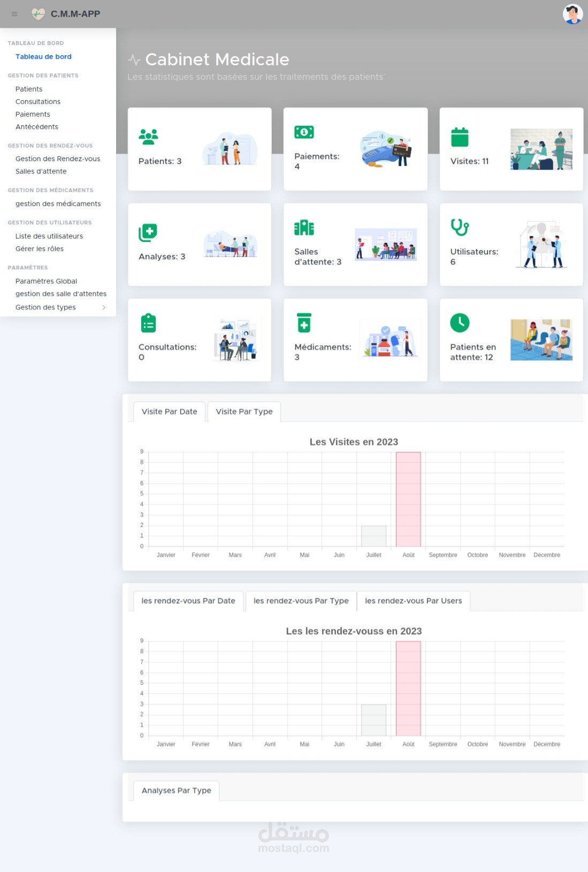Select les rendez-vous Par Type tab
Screen dimensions: 588x872
pyautogui.click(x=301, y=601)
